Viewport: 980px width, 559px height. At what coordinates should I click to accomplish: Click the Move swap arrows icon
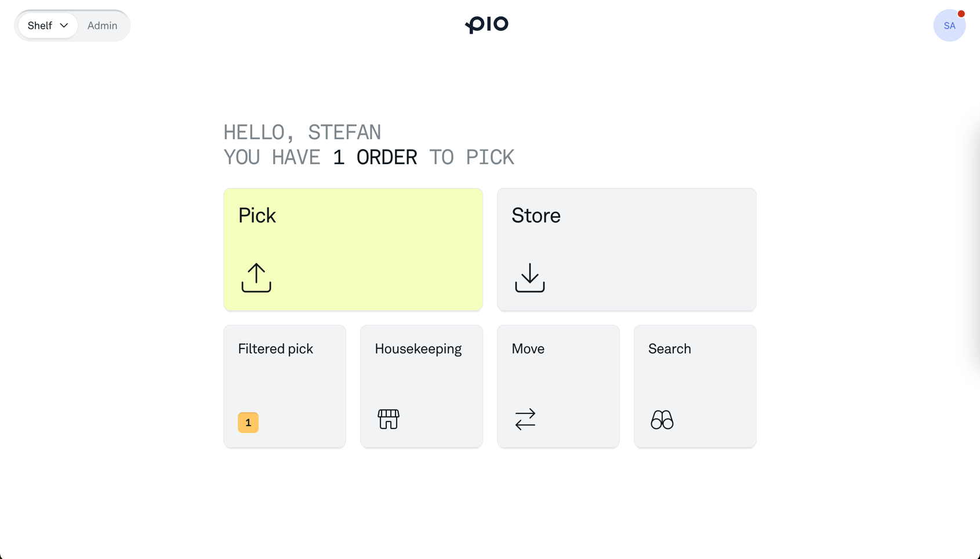point(525,419)
